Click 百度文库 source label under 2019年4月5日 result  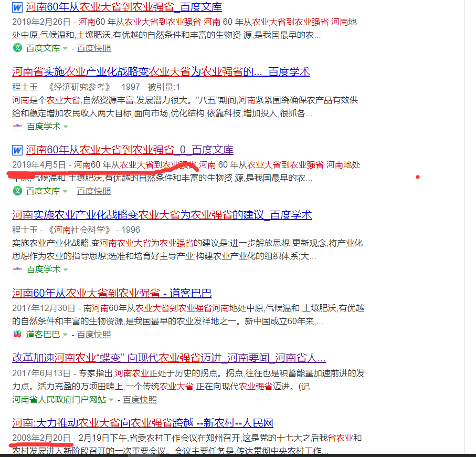tap(43, 191)
